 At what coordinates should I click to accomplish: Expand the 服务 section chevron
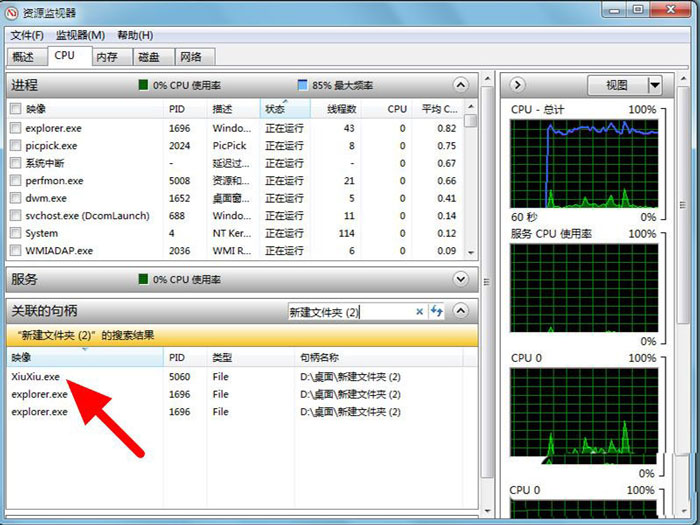460,279
